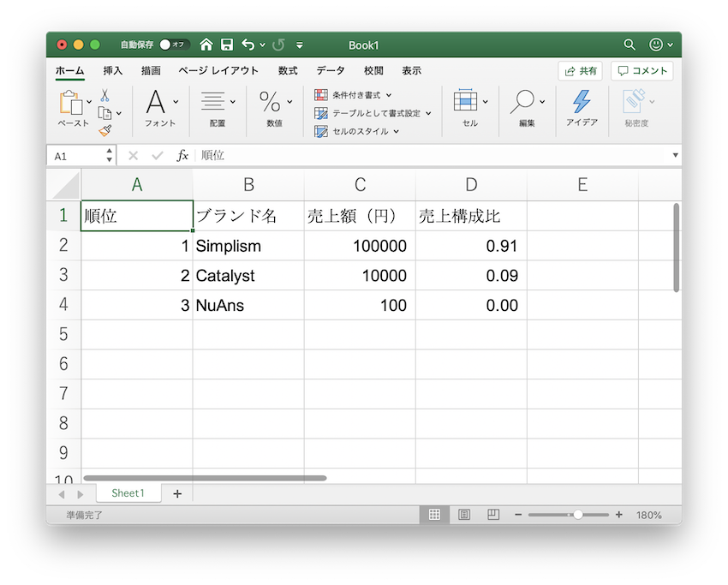728x585 pixels.
Task: Click the Save floppy disk icon
Action: 227,45
